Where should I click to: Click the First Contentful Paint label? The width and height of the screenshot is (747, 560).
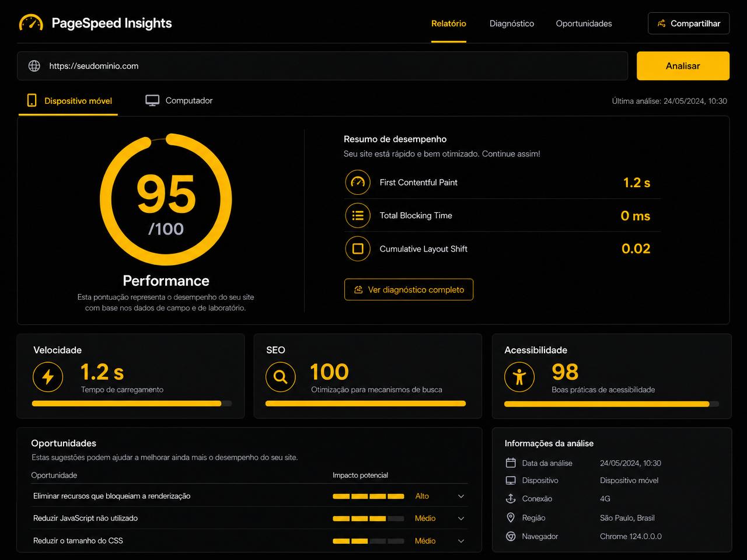(418, 183)
